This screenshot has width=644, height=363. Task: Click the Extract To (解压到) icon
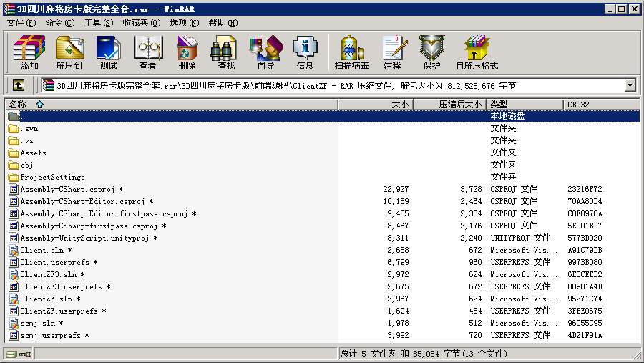click(69, 52)
